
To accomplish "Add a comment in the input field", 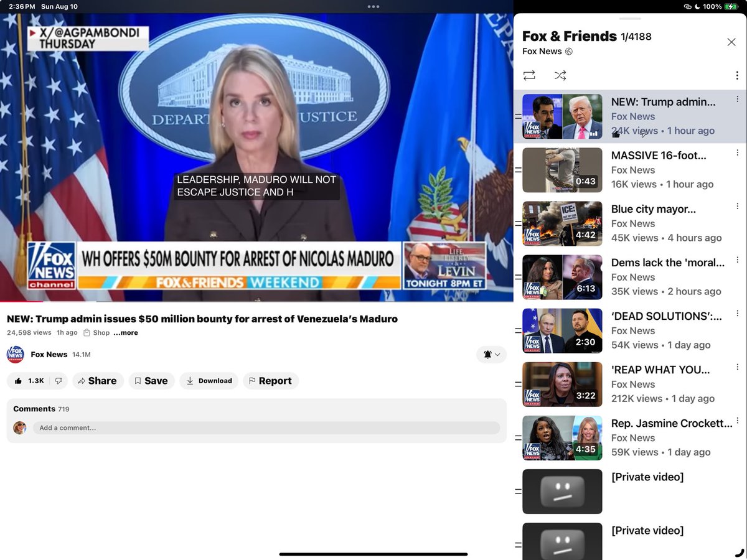I will point(266,428).
